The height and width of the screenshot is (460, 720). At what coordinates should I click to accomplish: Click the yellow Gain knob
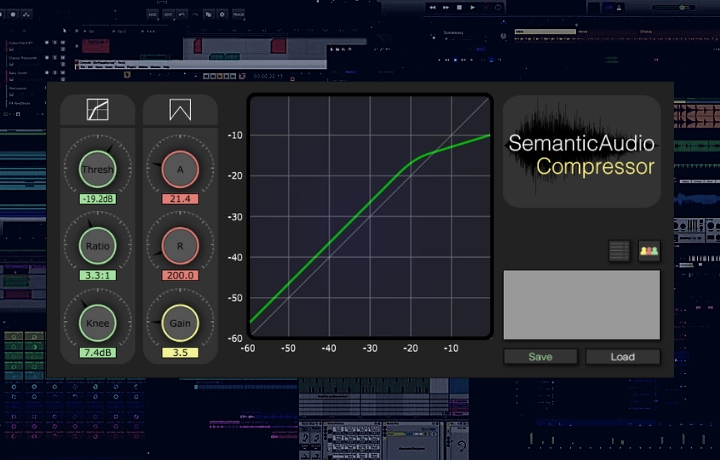click(x=180, y=323)
